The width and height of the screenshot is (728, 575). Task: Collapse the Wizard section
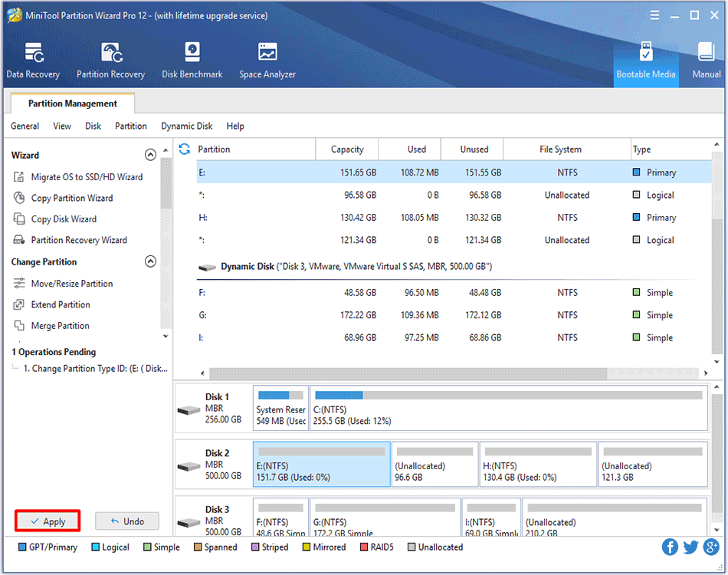point(150,155)
